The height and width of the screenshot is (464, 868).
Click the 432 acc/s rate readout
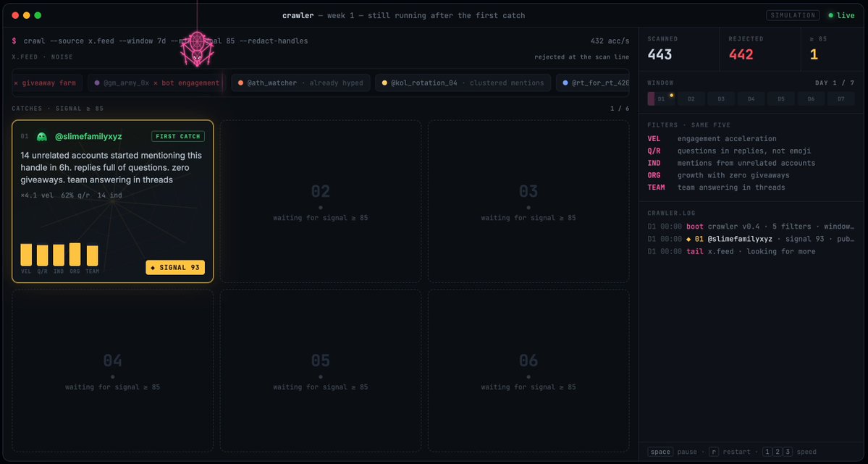[610, 41]
